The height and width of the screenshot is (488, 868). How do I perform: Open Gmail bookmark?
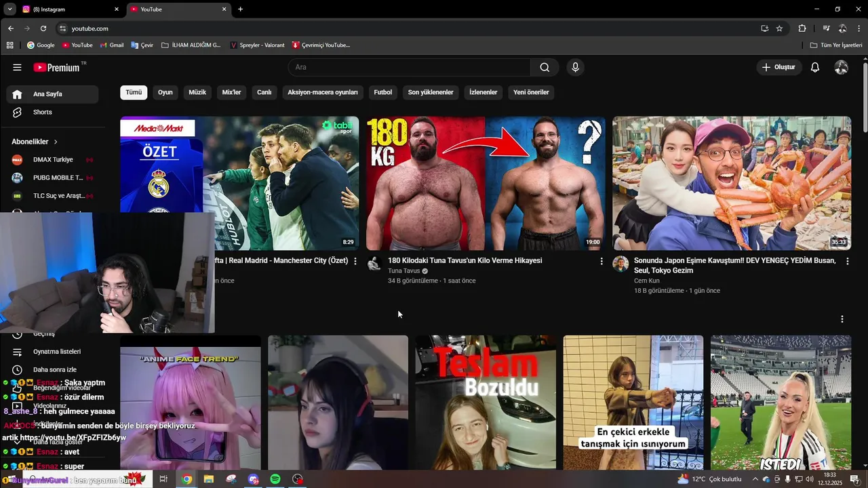(112, 45)
